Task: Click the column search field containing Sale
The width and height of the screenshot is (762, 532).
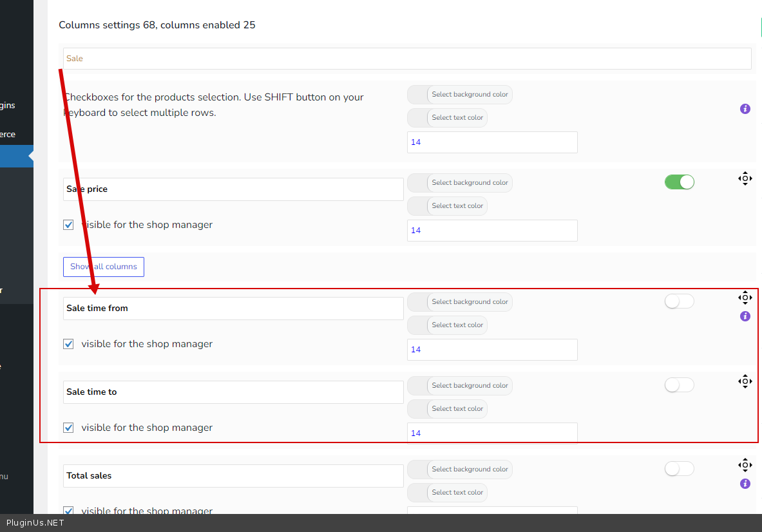Action: [406, 59]
